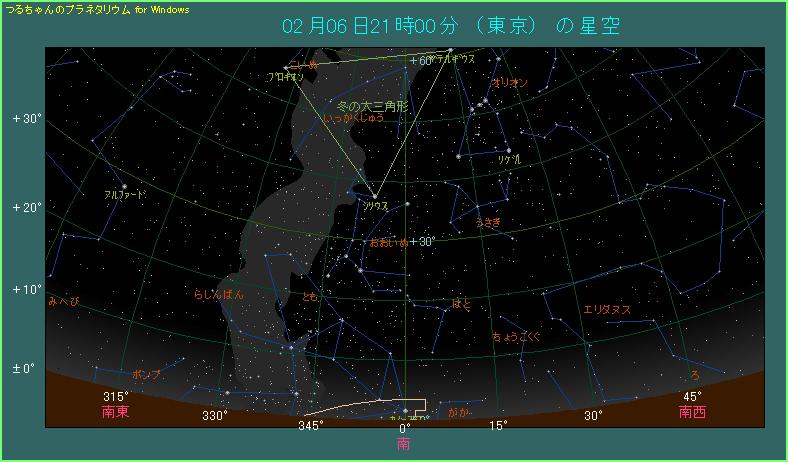Select the Monoceros label (いっかくじゅう)
Viewport: 788px width, 462px height.
354,118
